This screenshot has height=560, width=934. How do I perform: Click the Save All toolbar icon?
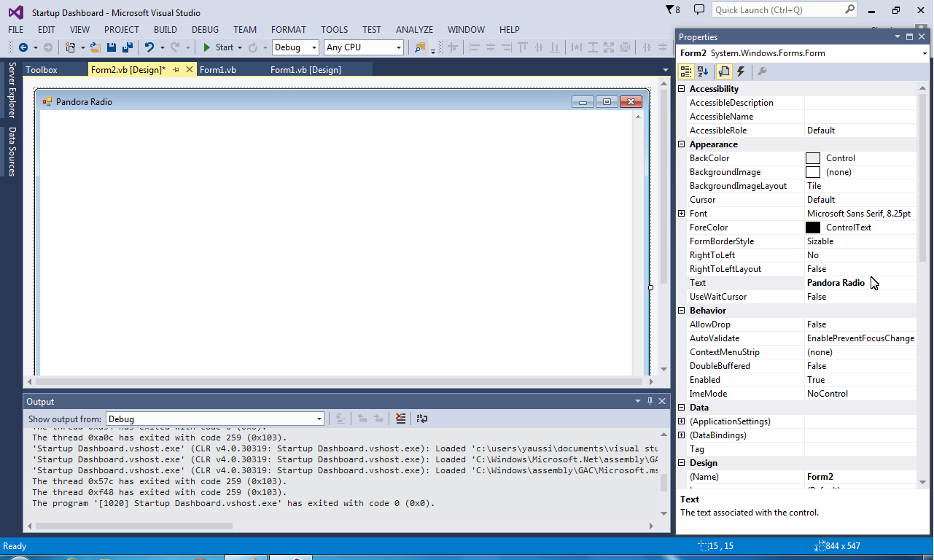coord(128,47)
